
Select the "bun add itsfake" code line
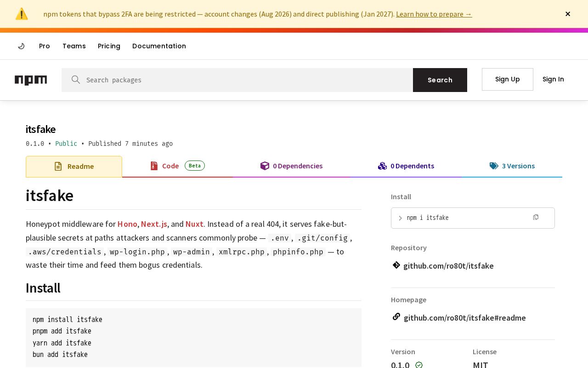click(60, 355)
